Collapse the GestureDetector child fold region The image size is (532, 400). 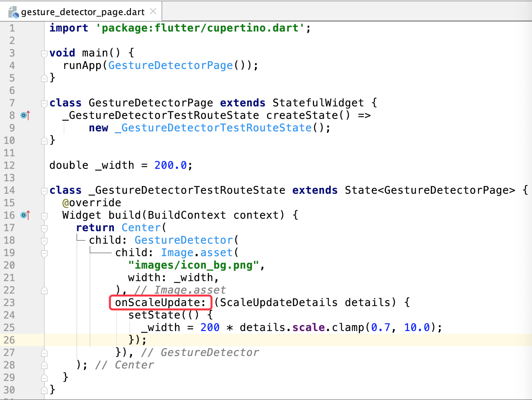tap(44, 240)
